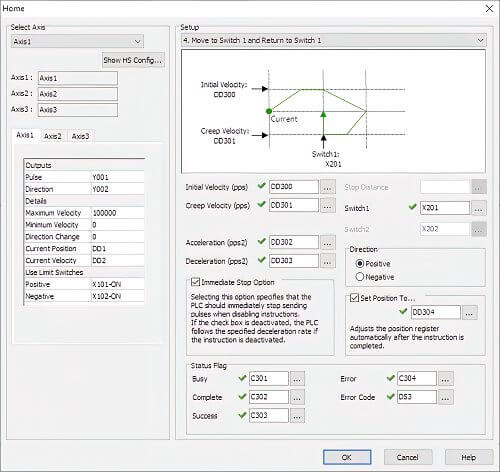The height and width of the screenshot is (472, 500).
Task: Browse tag for Success status flag
Action: pyautogui.click(x=297, y=416)
